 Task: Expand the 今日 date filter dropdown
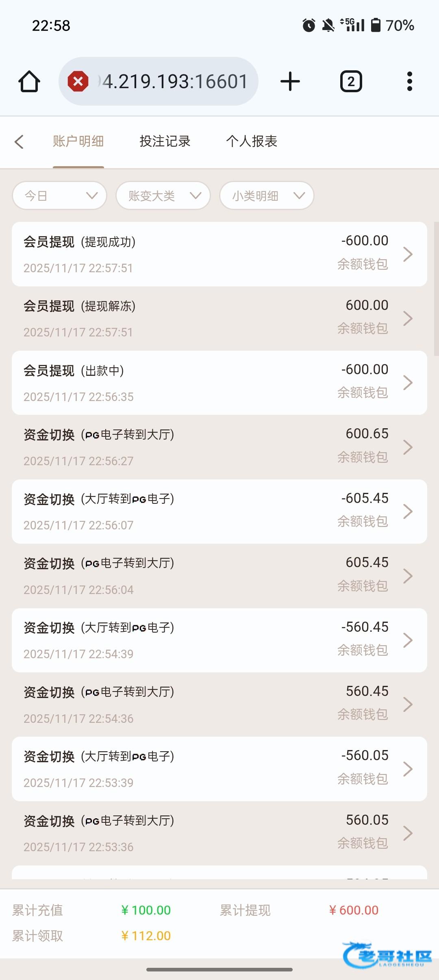pyautogui.click(x=60, y=196)
